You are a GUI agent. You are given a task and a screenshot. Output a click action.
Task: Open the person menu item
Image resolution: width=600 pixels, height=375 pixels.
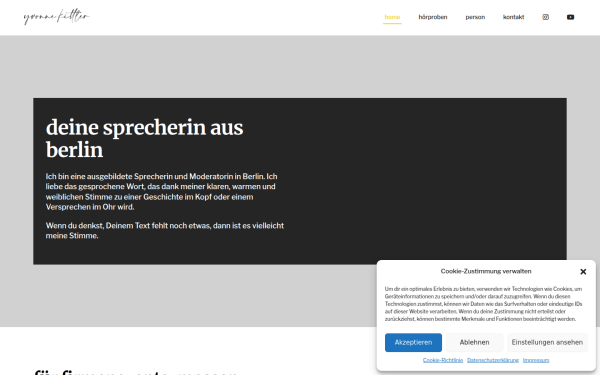coord(475,17)
